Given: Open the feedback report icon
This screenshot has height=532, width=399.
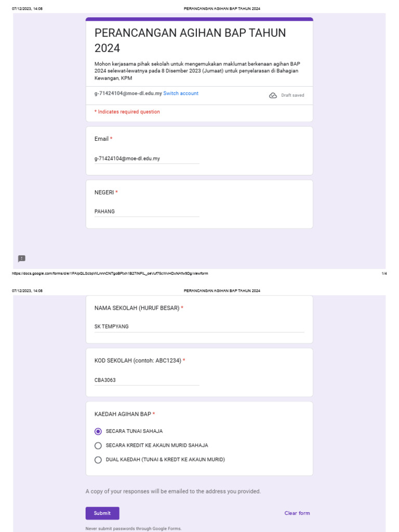Looking at the screenshot, I should (22, 259).
